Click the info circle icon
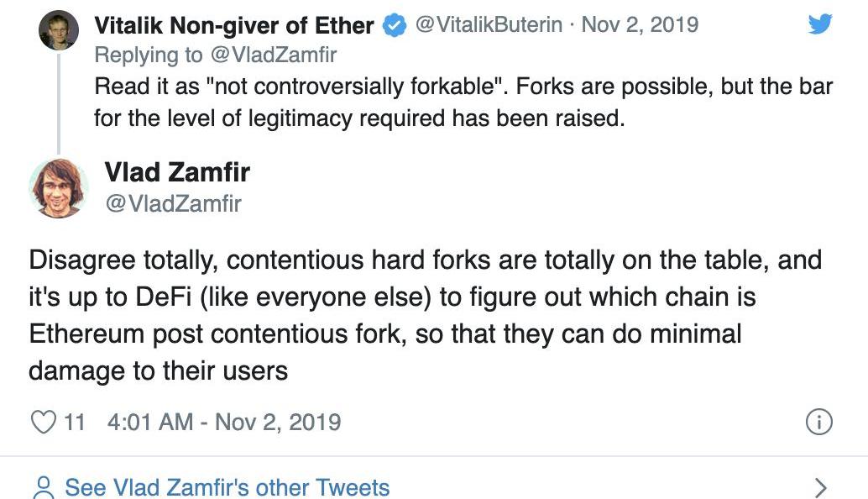Viewport: 868px width, 499px height. 818,421
